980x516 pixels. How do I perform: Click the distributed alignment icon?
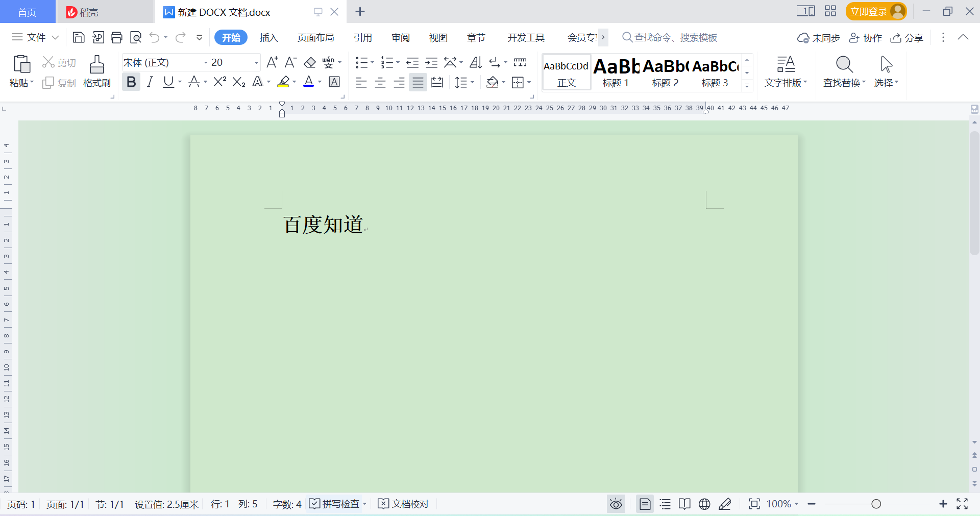(437, 82)
